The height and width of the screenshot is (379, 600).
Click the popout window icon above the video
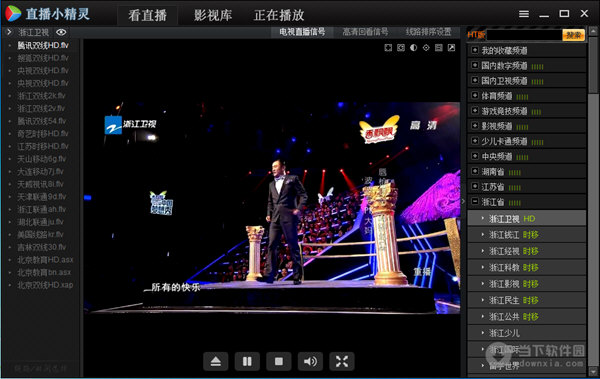coord(452,47)
